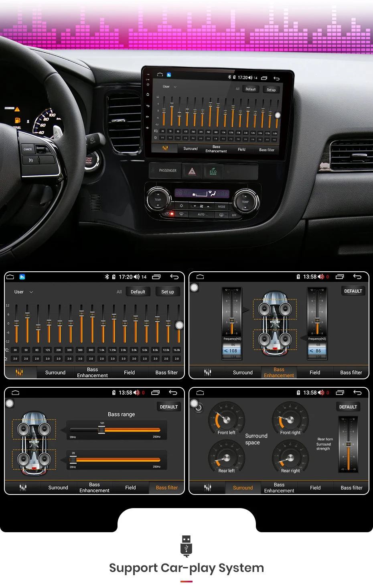This screenshot has width=373, height=588.
Task: Switch to Field tab on equalizer screen
Action: (x=130, y=372)
